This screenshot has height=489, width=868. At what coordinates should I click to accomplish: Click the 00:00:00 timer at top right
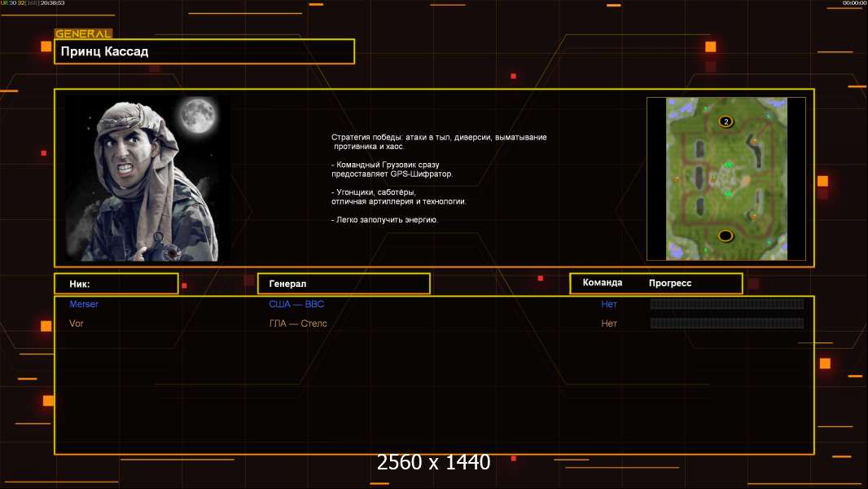click(x=855, y=2)
